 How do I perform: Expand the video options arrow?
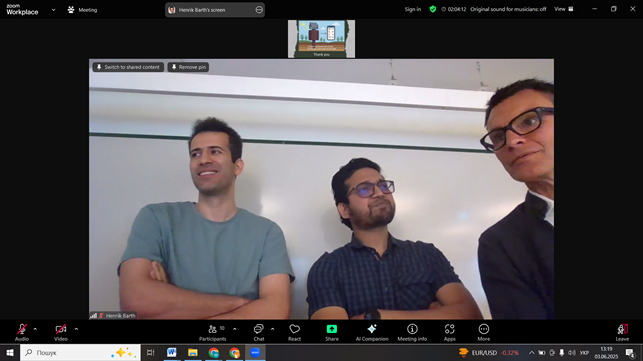point(76,329)
